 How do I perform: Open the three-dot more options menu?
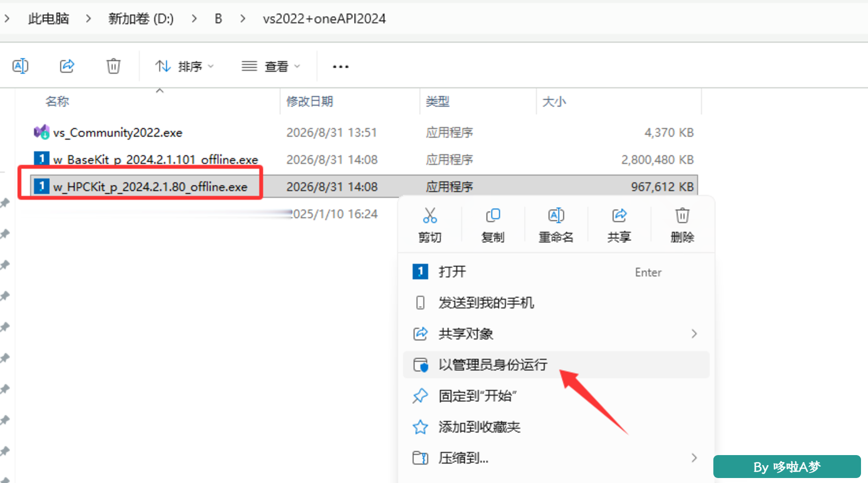tap(341, 66)
